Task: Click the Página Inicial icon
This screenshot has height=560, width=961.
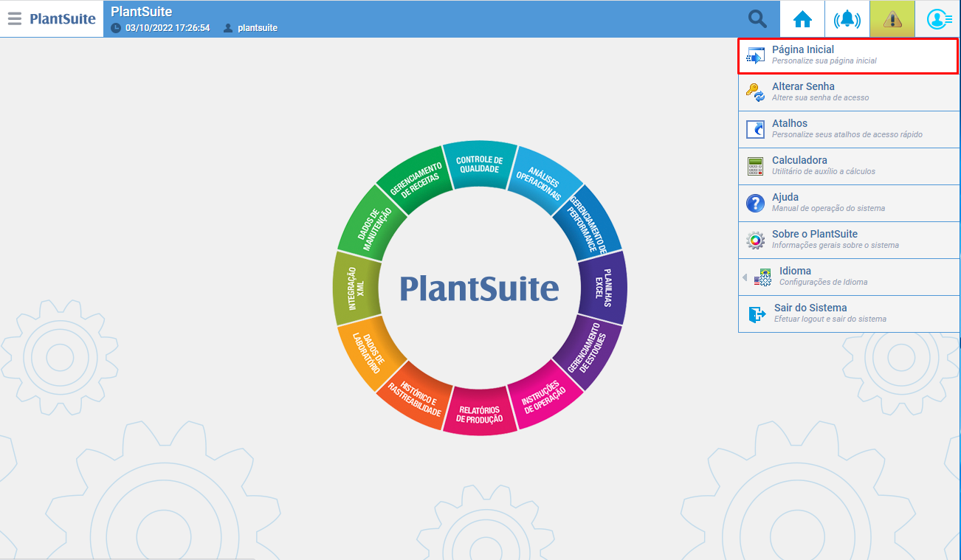Action: click(756, 56)
